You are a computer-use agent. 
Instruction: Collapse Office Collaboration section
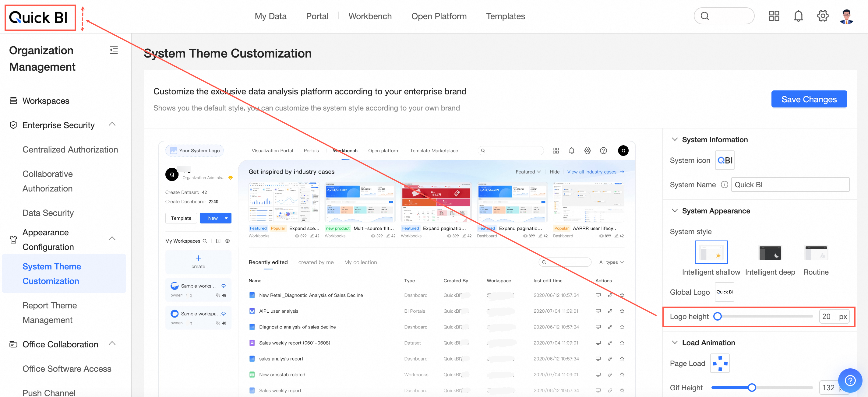(x=112, y=343)
